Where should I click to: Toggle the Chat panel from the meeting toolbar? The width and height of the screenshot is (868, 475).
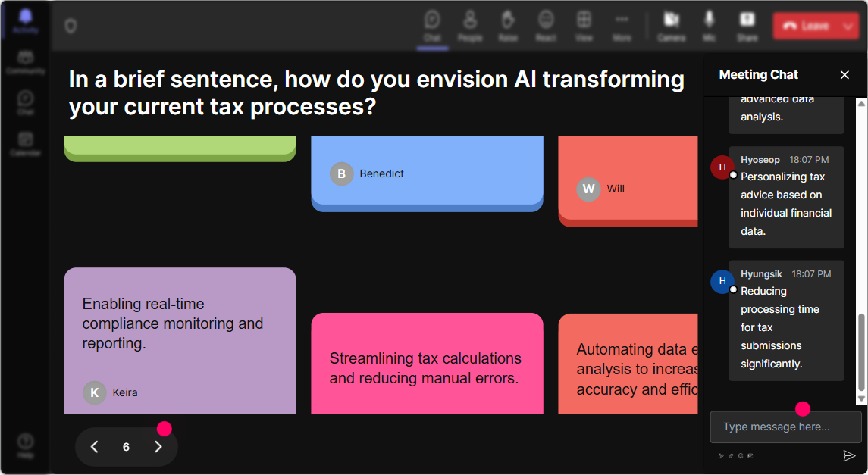click(x=432, y=26)
